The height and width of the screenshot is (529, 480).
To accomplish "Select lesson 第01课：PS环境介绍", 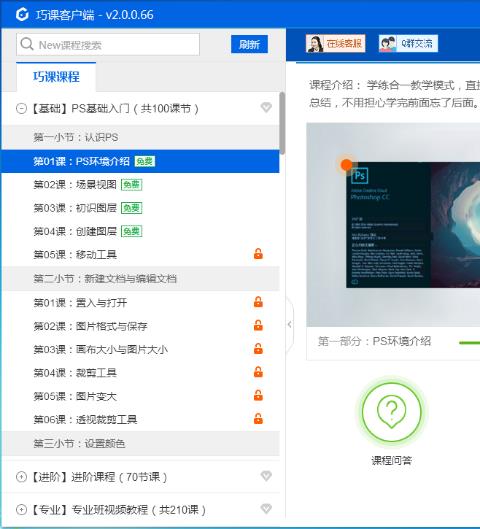I will click(x=140, y=161).
